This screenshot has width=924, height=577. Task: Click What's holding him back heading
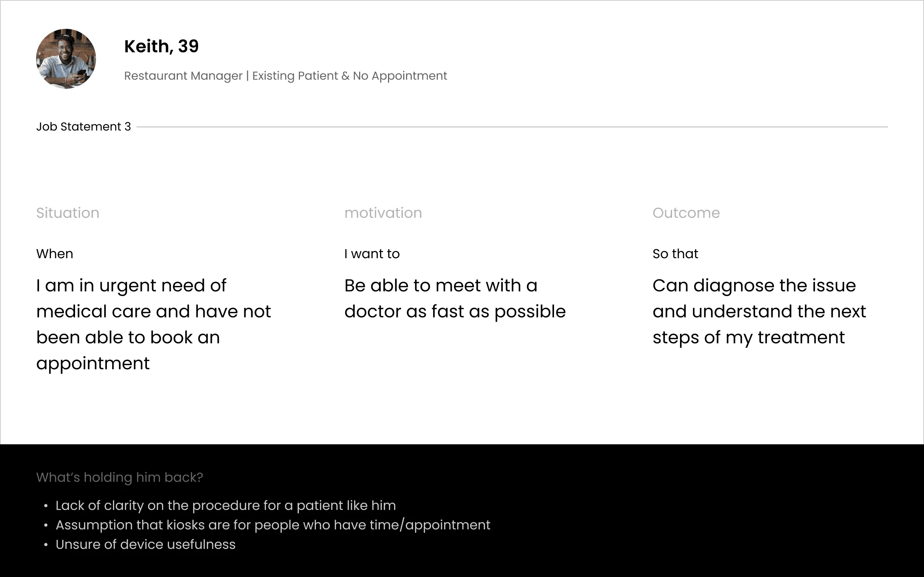(x=119, y=477)
